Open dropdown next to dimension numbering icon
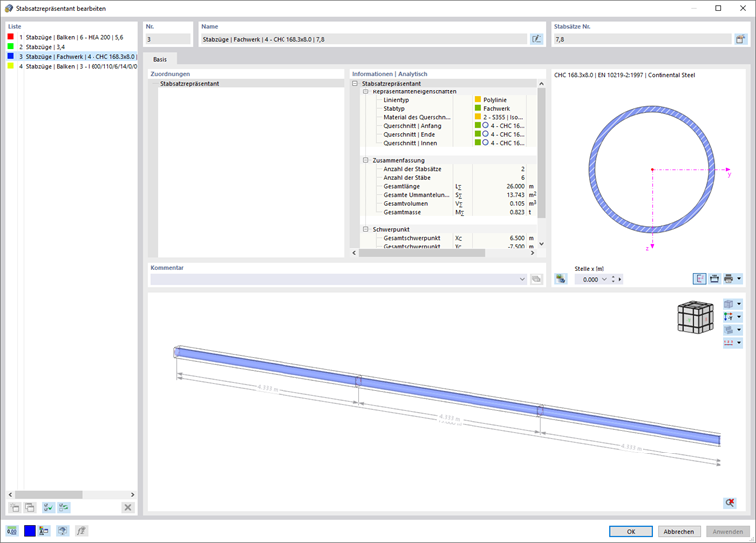The height and width of the screenshot is (543, 756). (739, 343)
